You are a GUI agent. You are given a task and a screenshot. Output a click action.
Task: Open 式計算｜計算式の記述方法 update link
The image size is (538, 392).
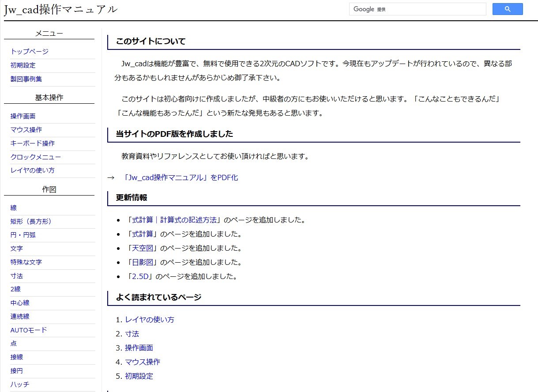pos(174,220)
